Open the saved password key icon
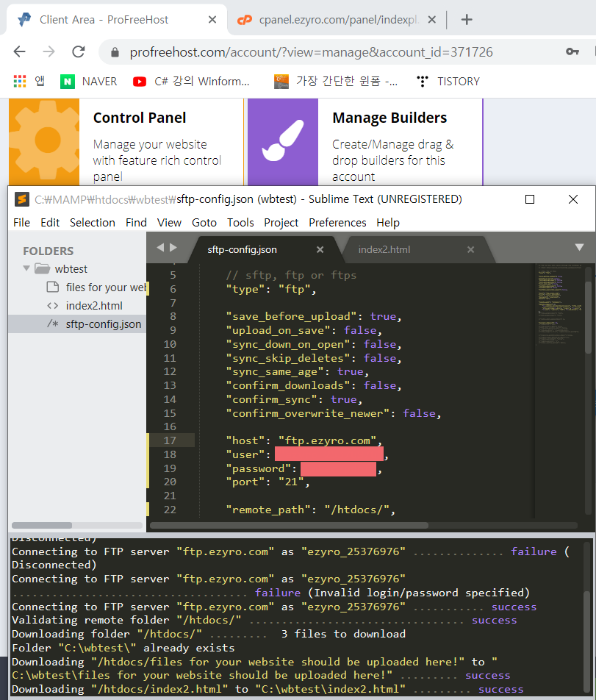Screen dimensions: 596x700 point(572,51)
